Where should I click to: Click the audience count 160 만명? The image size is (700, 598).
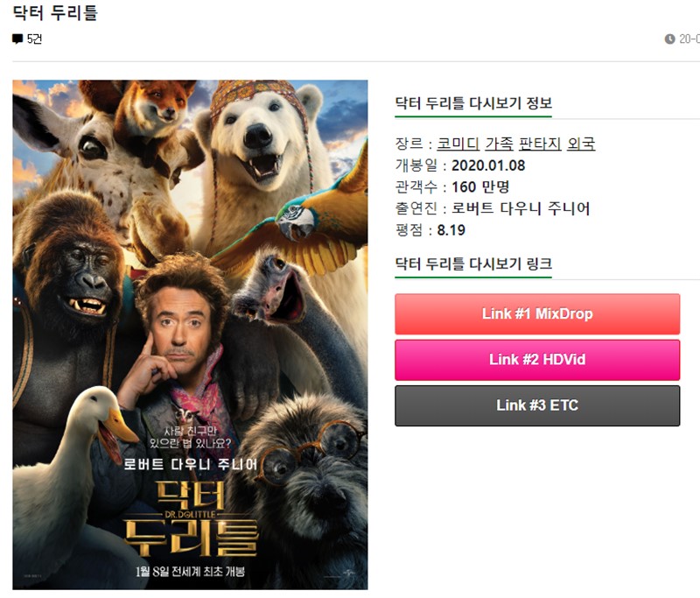[480, 187]
